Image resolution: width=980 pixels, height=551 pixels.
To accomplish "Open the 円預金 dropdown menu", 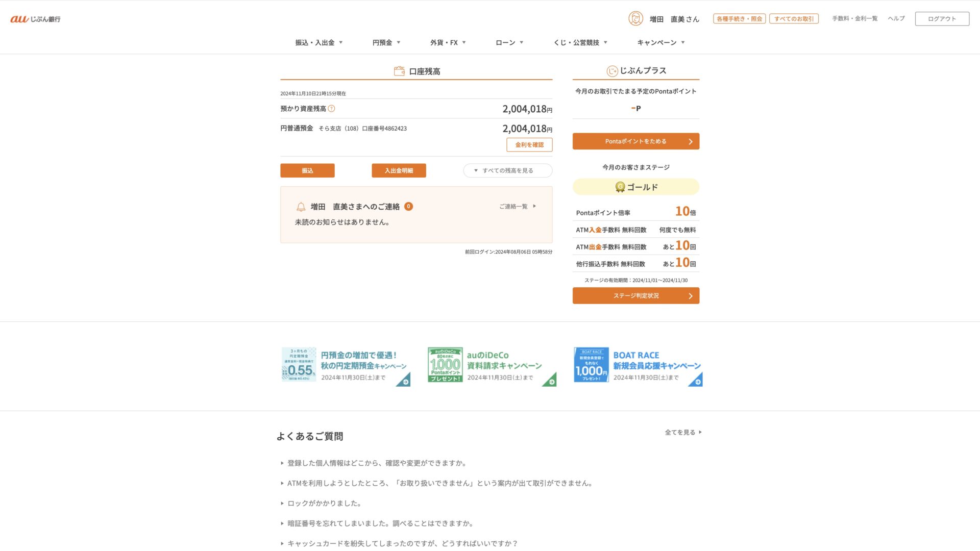I will tap(386, 42).
